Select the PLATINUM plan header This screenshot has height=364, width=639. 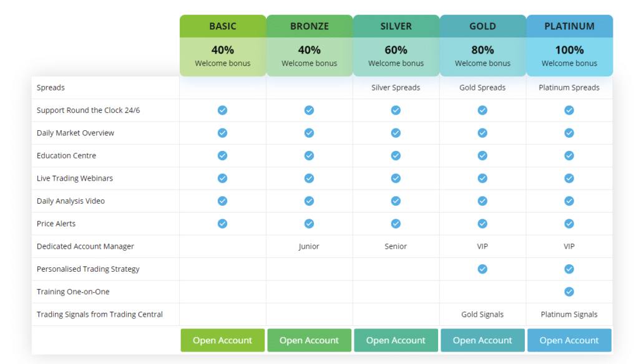tap(569, 26)
